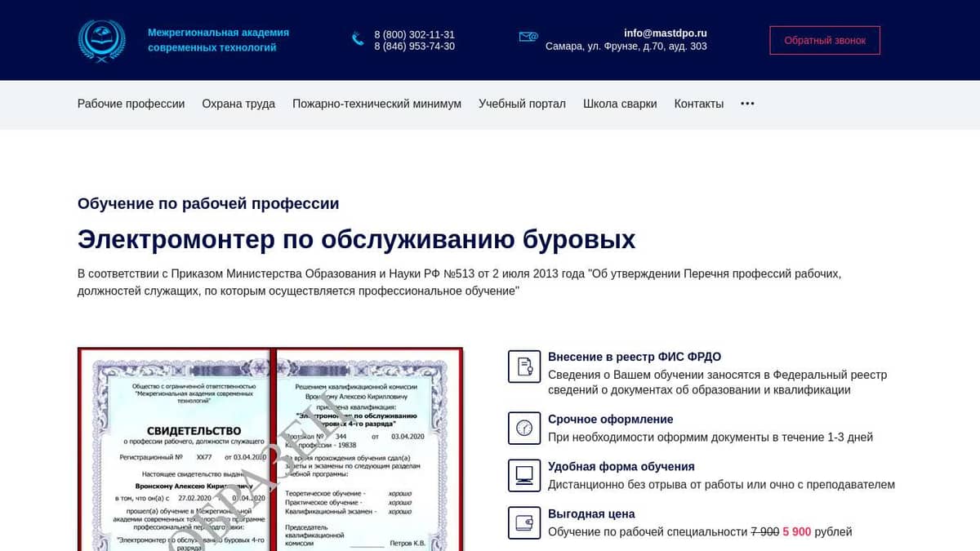Open the Школа сварки section
Image resolution: width=980 pixels, height=551 pixels.
(620, 104)
